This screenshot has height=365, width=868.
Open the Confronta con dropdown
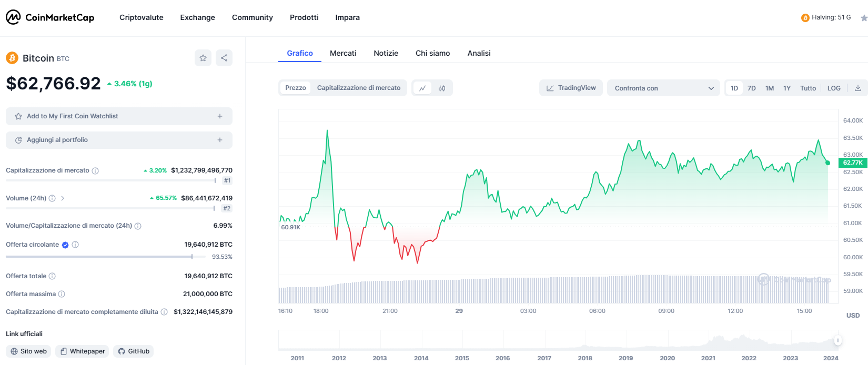pos(663,88)
